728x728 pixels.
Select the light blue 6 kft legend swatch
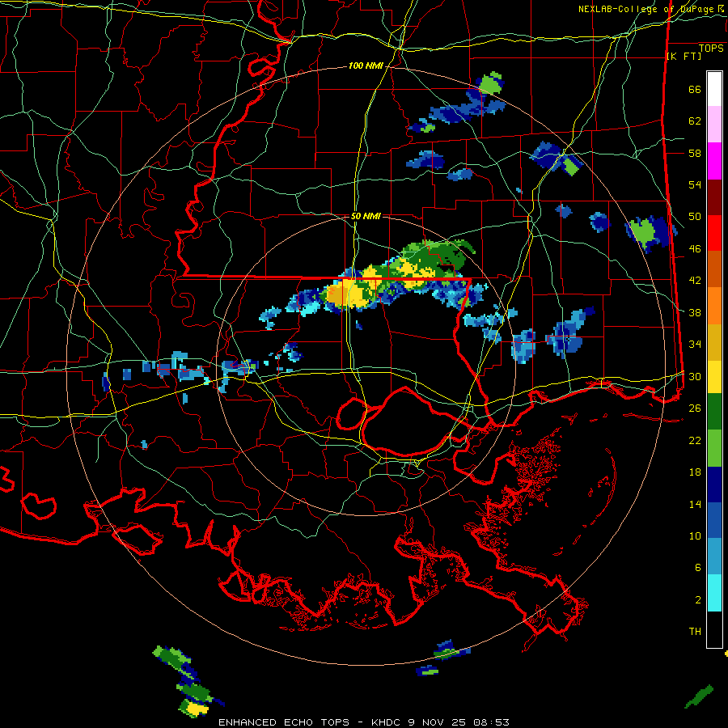coord(714,557)
